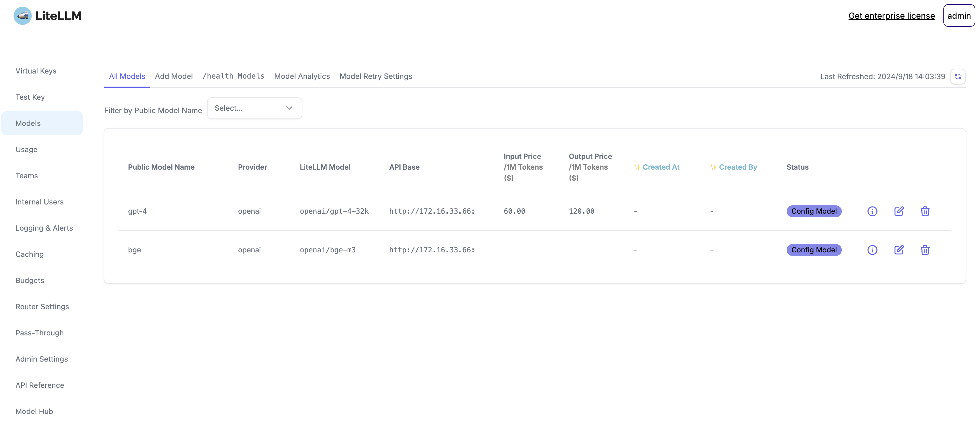This screenshot has height=422, width=980.
Task: Click edit icon for gpt-4 model
Action: (899, 211)
